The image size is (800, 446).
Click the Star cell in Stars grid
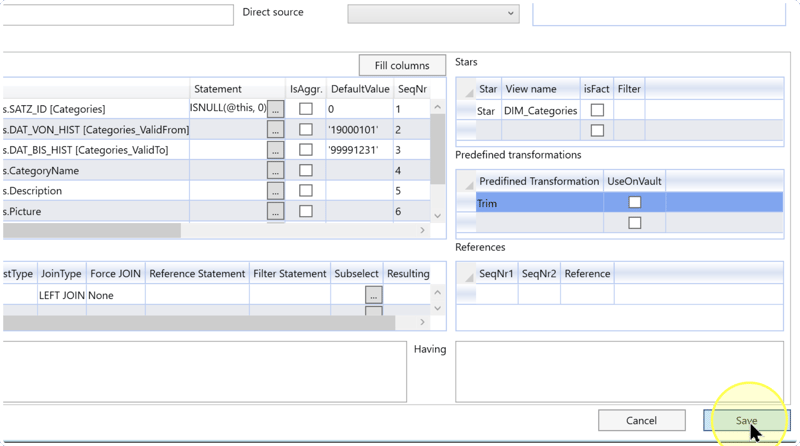(x=488, y=111)
